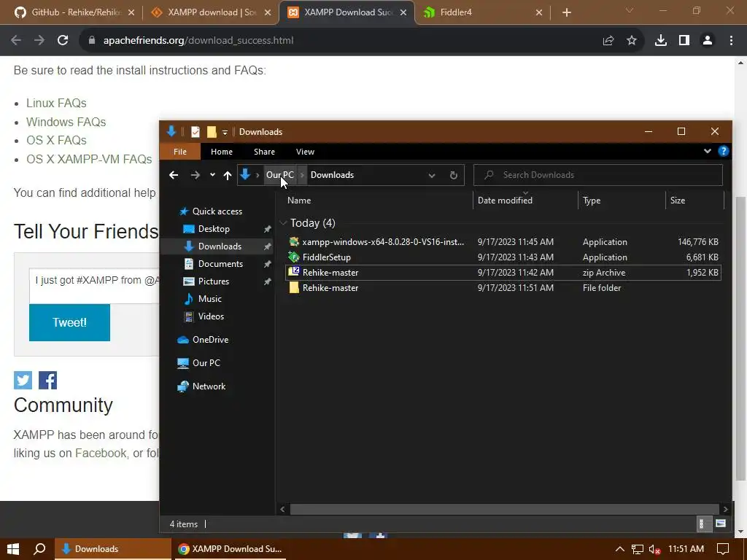Screen dimensions: 747x560
Task: Open Chrome tab search chevron
Action: click(629, 10)
